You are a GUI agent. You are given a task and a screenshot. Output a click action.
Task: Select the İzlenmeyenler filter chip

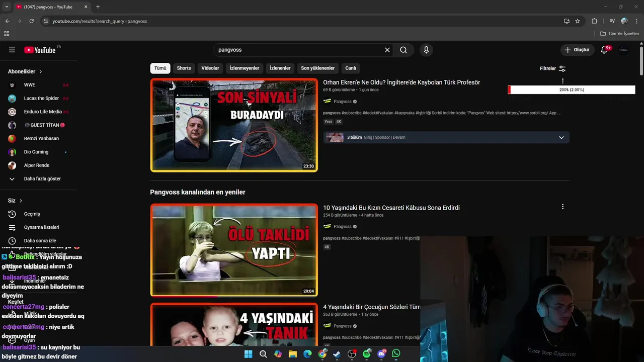[x=245, y=68]
